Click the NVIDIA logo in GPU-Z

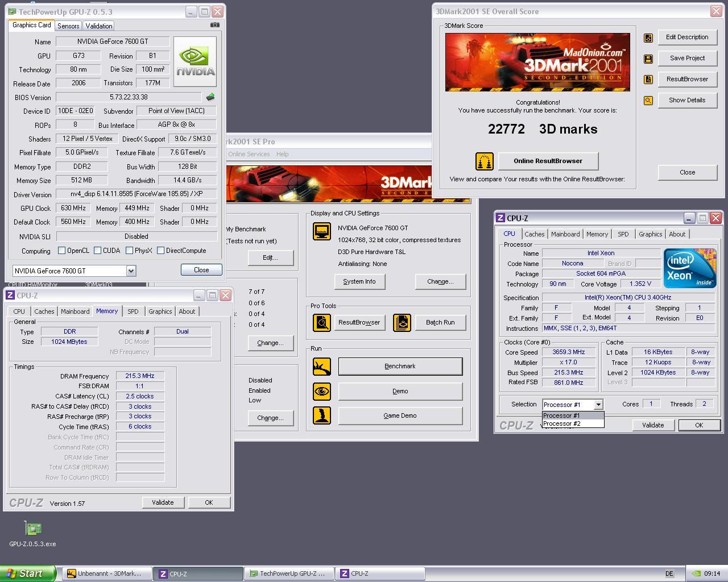195,61
